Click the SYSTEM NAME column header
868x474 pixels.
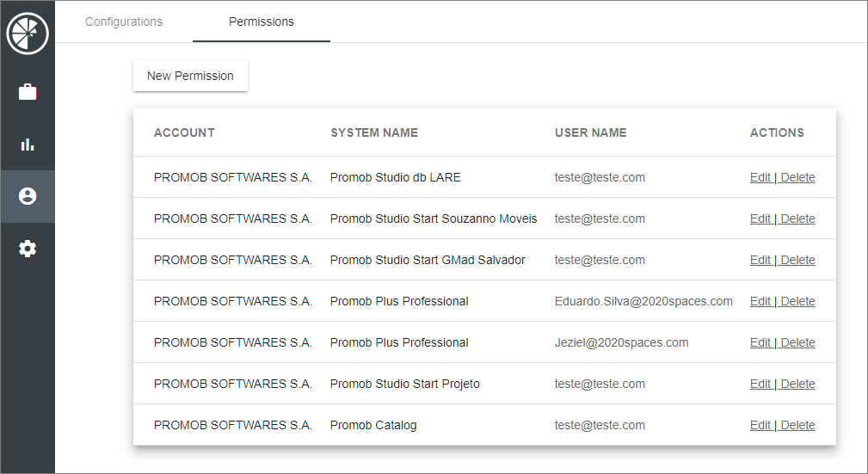pos(374,132)
